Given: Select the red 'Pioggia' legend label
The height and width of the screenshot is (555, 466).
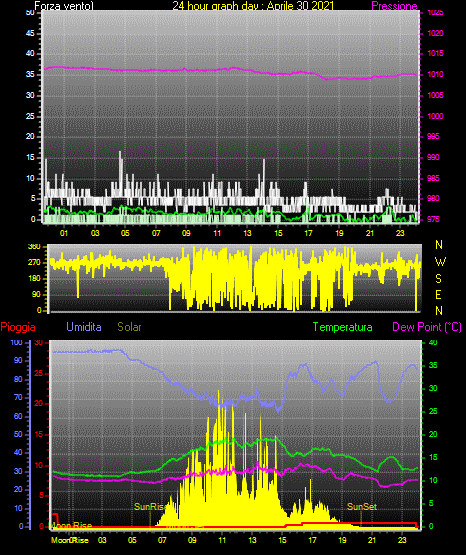Looking at the screenshot, I should 18,327.
